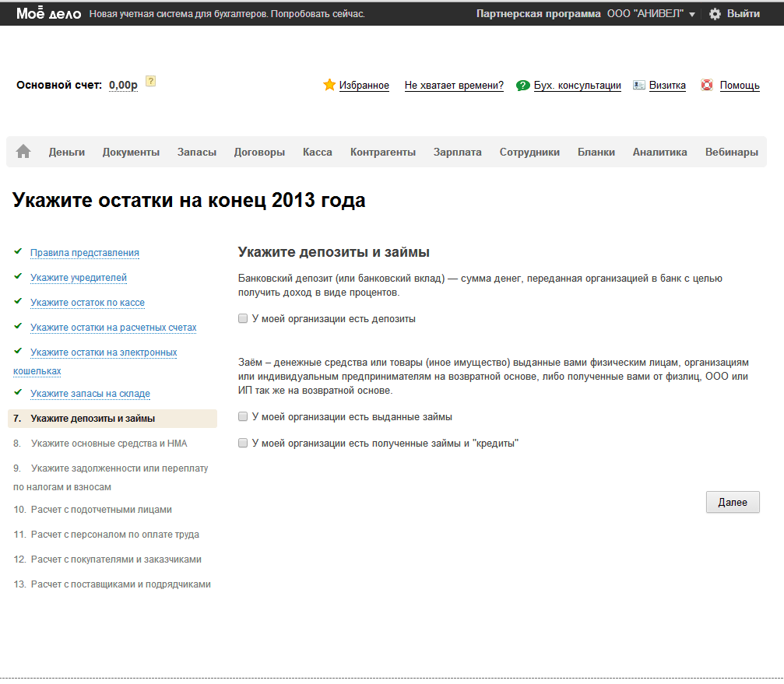
Task: Open the Визитка link
Action: [667, 86]
